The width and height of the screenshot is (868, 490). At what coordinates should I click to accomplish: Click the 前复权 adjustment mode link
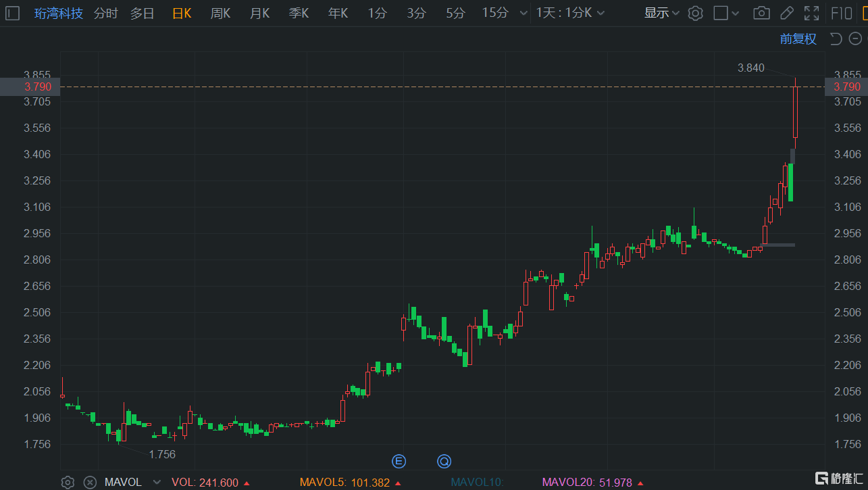798,39
